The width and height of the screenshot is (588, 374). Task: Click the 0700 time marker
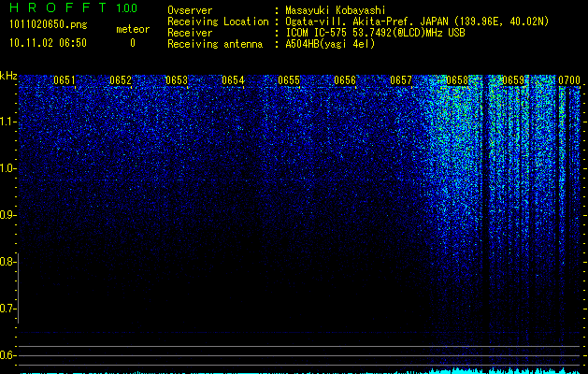click(569, 80)
